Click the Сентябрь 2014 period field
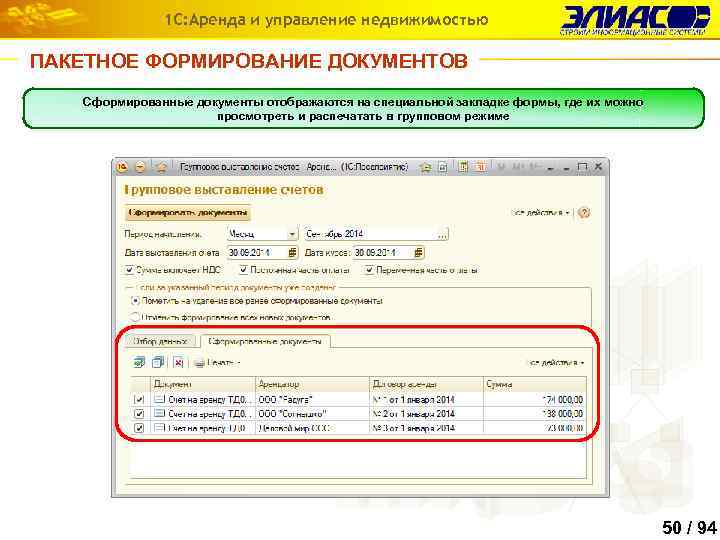720x540 pixels. coord(370,234)
